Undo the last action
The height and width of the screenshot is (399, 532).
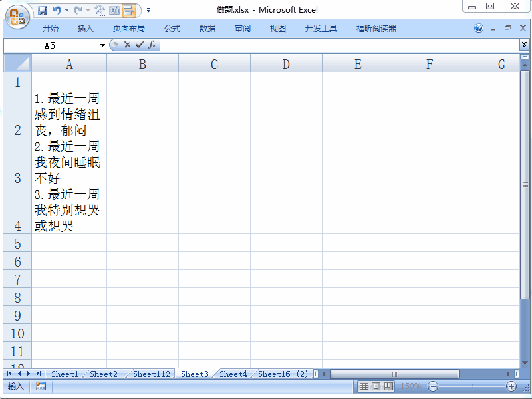pyautogui.click(x=57, y=11)
